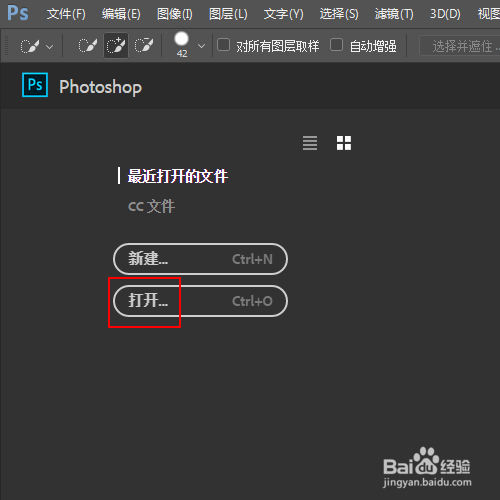Click the quick selection tool preset icon

pyautogui.click(x=29, y=46)
